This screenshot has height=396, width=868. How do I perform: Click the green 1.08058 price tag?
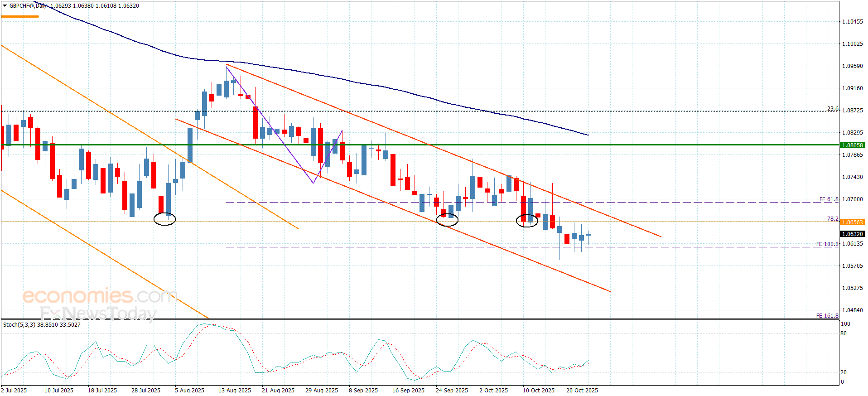[853, 145]
